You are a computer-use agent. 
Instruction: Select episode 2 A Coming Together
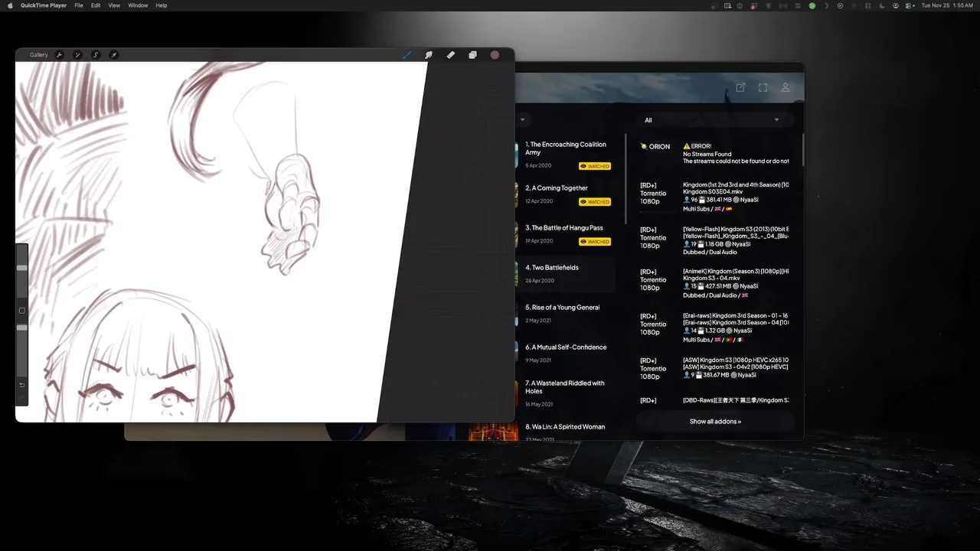pyautogui.click(x=566, y=194)
